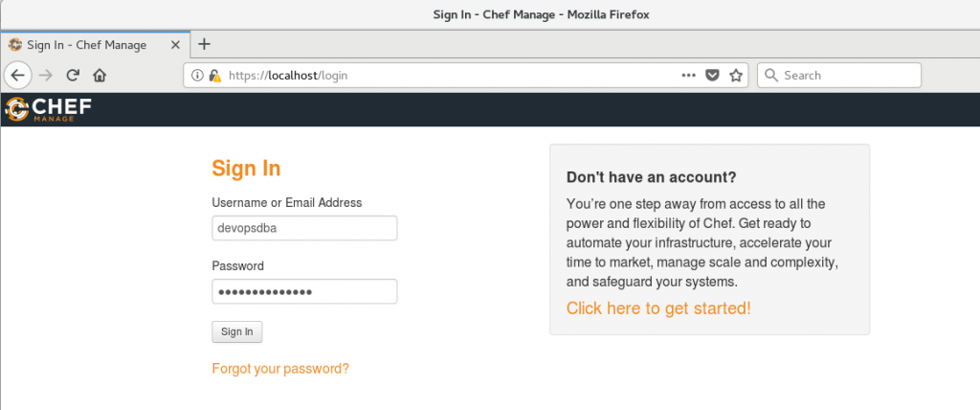Show site information via the info icon
This screenshot has width=980, height=410.
(x=197, y=76)
